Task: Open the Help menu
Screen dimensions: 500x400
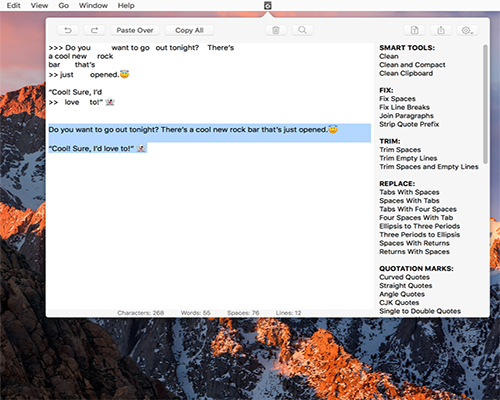Action: [x=126, y=5]
